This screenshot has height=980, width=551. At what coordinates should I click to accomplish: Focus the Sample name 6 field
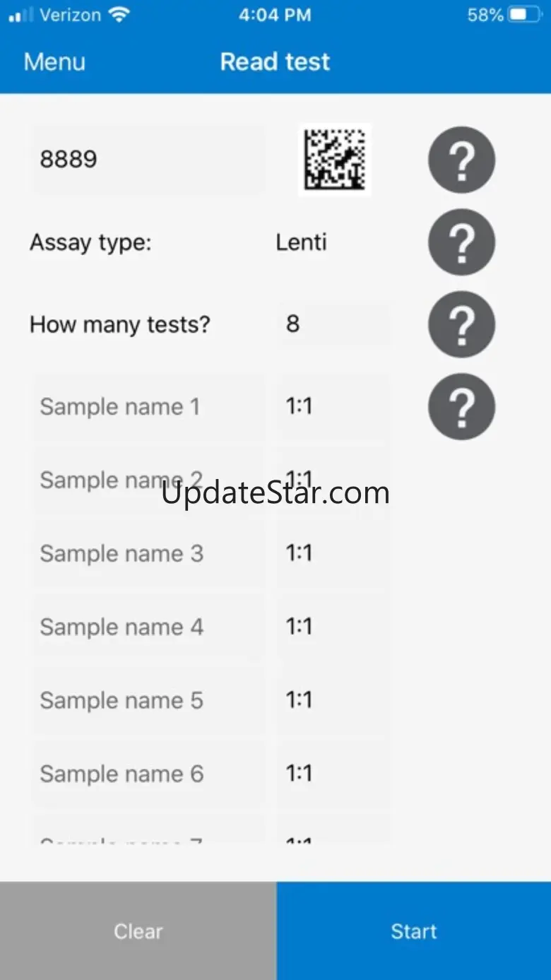tap(148, 774)
